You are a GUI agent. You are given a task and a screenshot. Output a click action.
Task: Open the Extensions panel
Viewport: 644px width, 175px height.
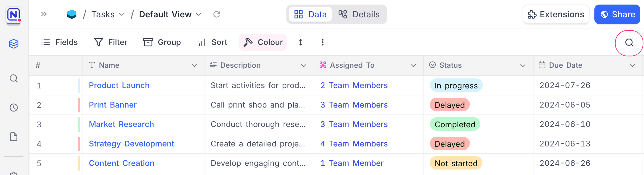coord(556,14)
